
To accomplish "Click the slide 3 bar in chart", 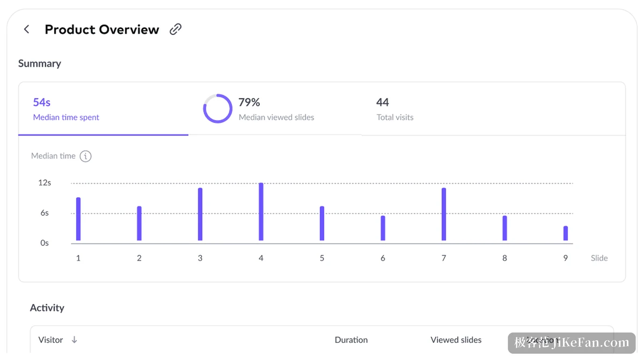I will [x=200, y=214].
